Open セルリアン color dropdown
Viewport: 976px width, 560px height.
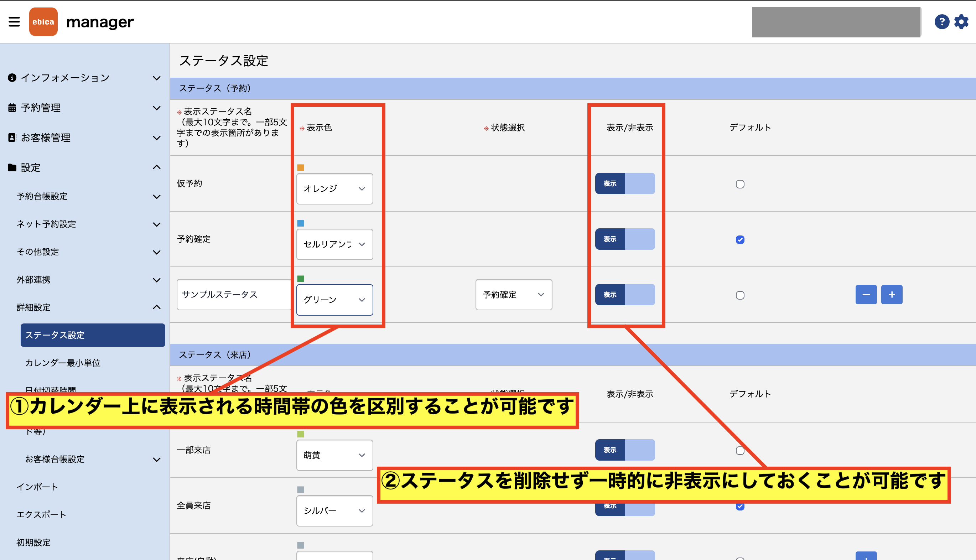click(334, 244)
